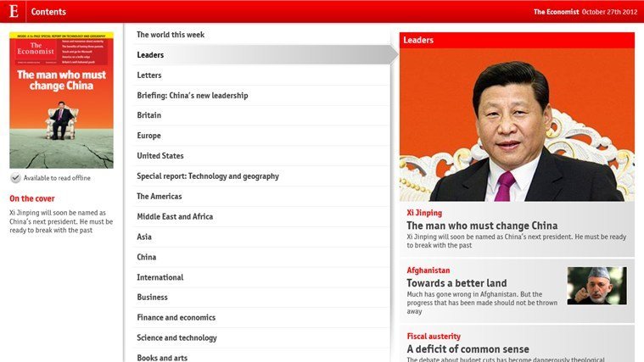Image resolution: width=644 pixels, height=362 pixels.
Task: Select Briefing: China's new leadership
Action: (x=261, y=95)
